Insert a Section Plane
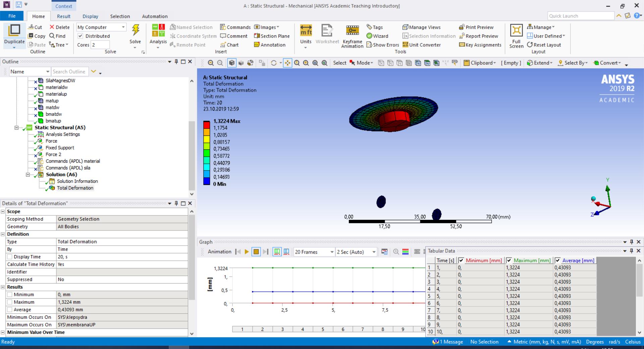This screenshot has width=644, height=349. click(x=272, y=36)
